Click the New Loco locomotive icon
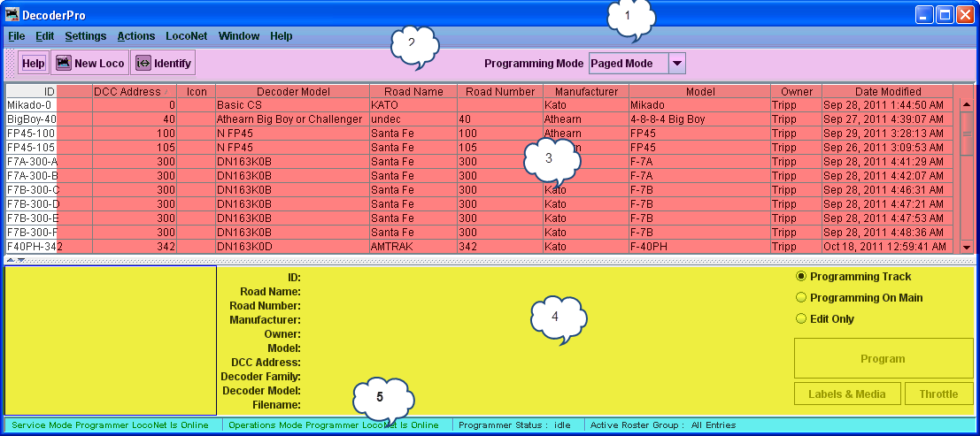The width and height of the screenshot is (980, 436). pos(64,63)
